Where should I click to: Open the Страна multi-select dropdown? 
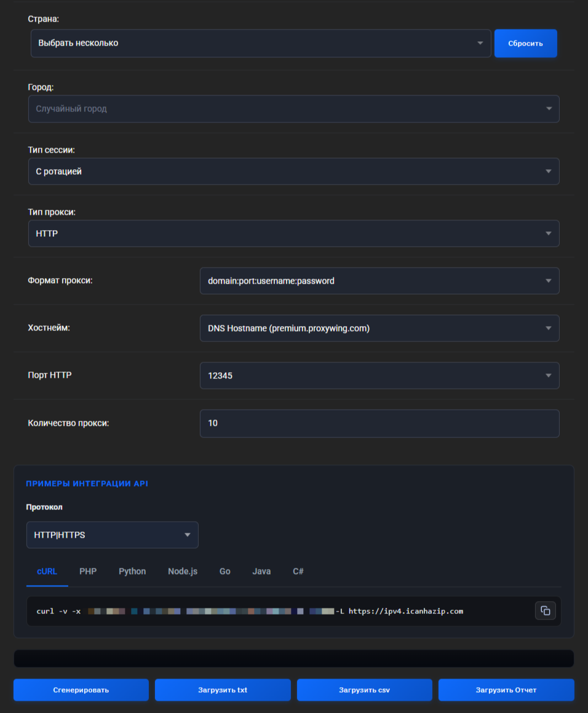tap(261, 43)
